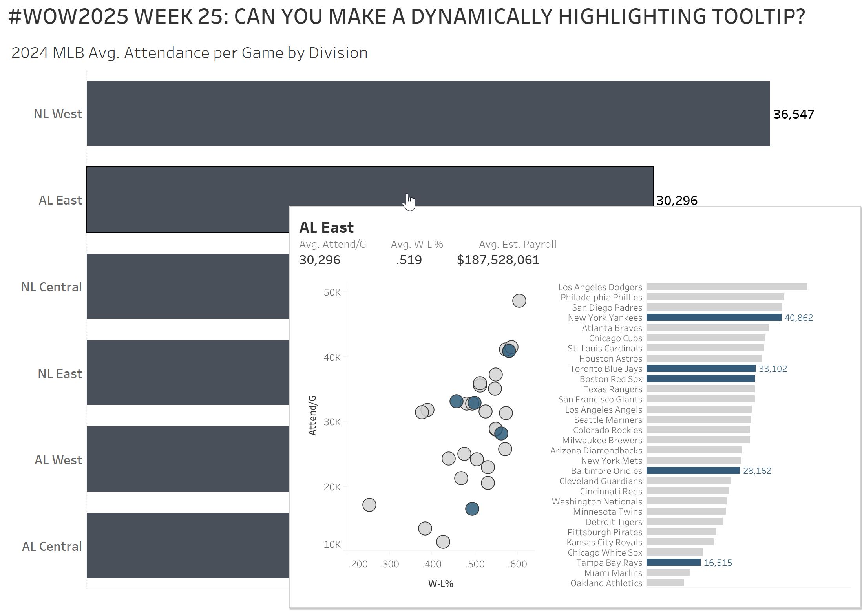Image resolution: width=862 pixels, height=616 pixels.
Task: Select the Los Angeles Dodgers bar
Action: (x=727, y=287)
